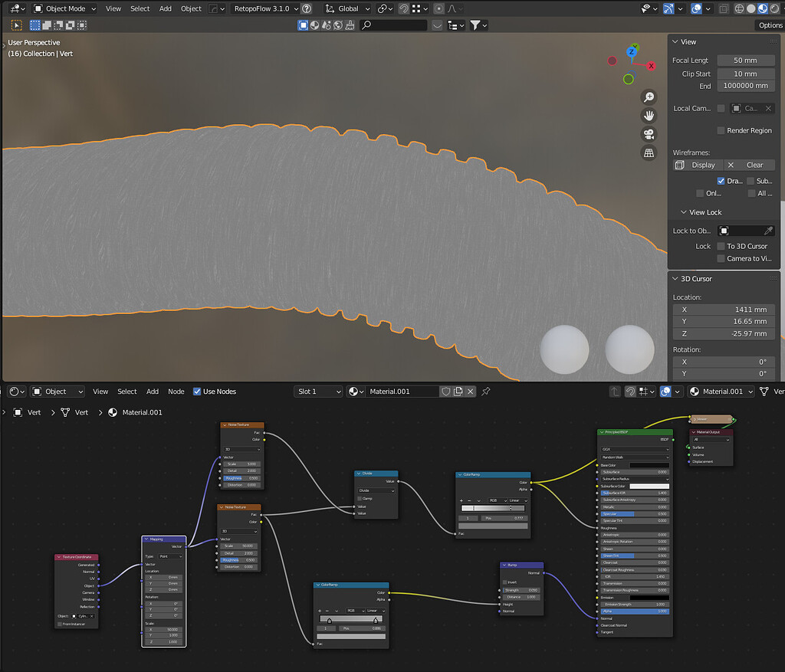This screenshot has width=785, height=672.
Task: Click the eyedropper next to Lock to Object
Action: pyautogui.click(x=768, y=231)
